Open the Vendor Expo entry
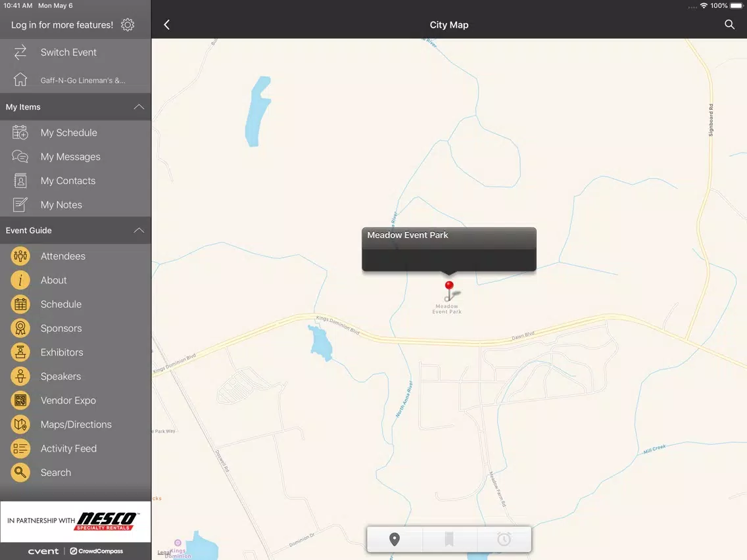This screenshot has width=747, height=560. (75, 400)
